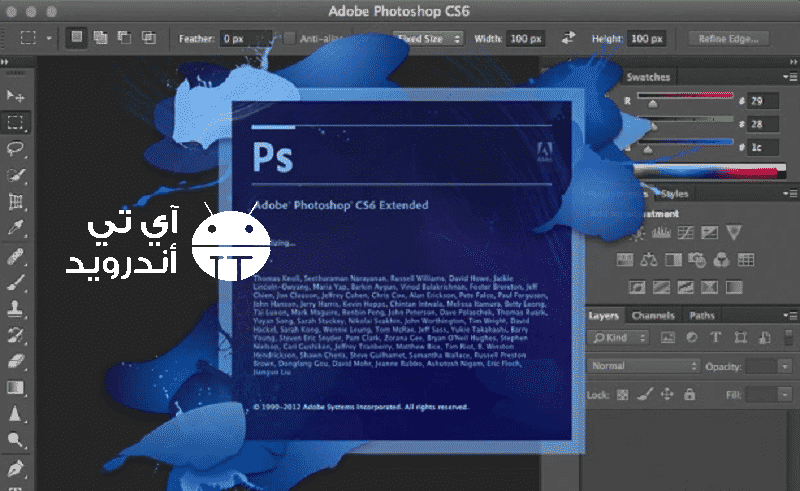Select the Pen tool
Screen dimensions: 800x491
click(x=15, y=468)
